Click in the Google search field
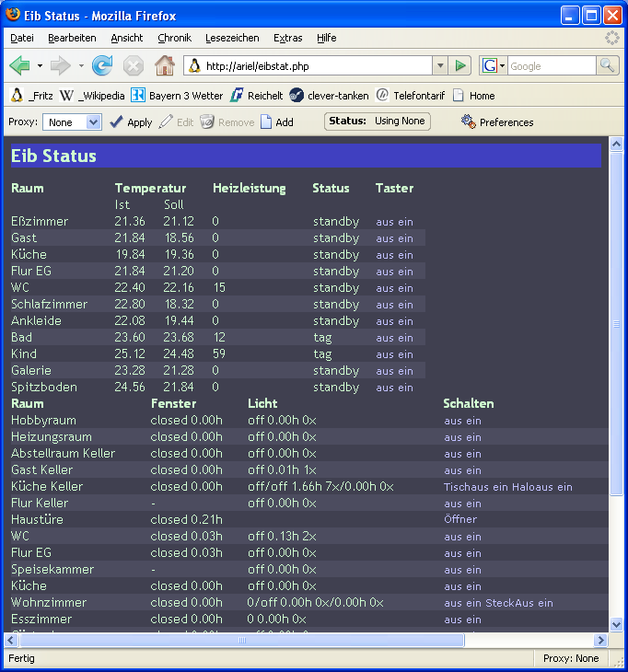The height and width of the screenshot is (672, 628). (x=551, y=65)
